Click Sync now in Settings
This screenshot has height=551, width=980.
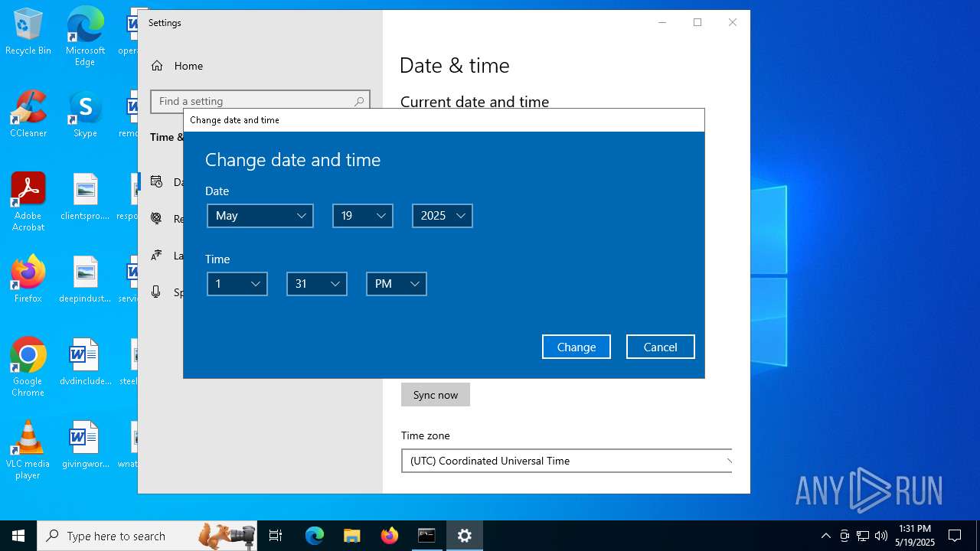436,395
